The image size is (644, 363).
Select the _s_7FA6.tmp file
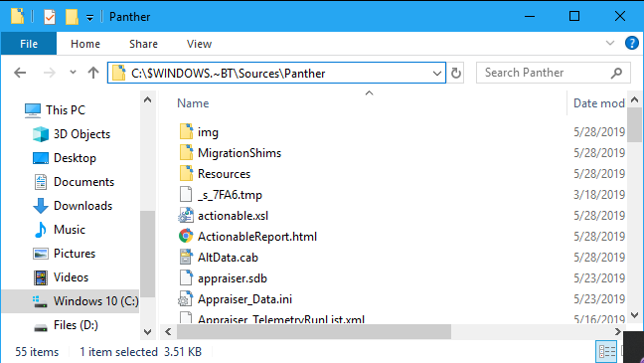(230, 195)
